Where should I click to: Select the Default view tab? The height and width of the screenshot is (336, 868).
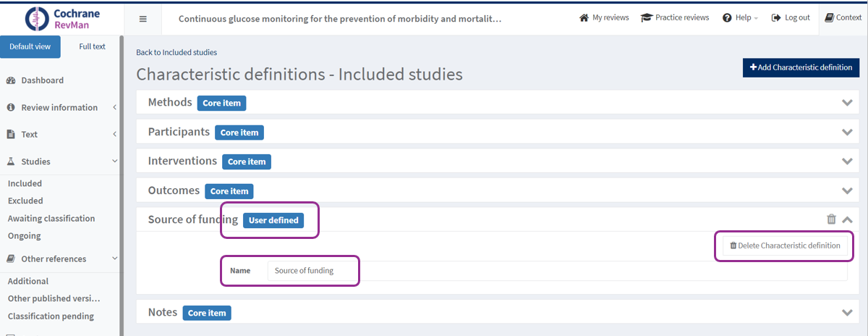[30, 46]
